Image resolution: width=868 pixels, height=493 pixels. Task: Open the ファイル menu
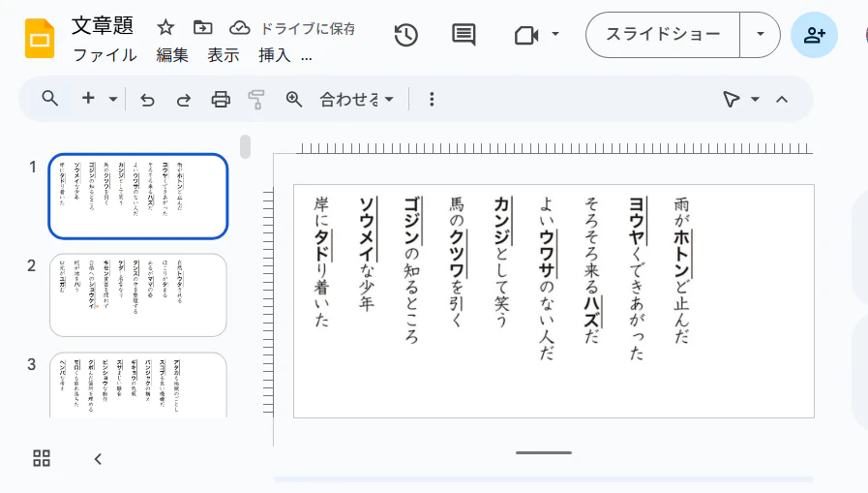105,55
